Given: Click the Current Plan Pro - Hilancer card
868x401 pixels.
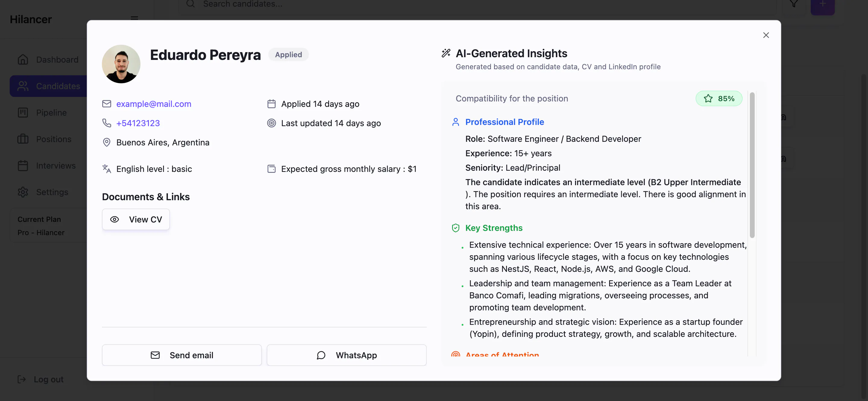Looking at the screenshot, I should pyautogui.click(x=49, y=225).
